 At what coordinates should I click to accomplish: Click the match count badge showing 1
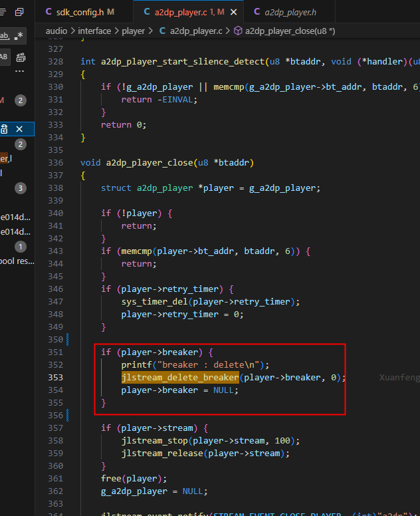[21, 247]
